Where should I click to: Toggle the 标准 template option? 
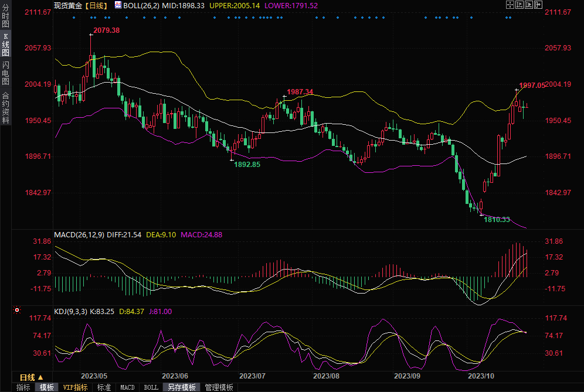pyautogui.click(x=104, y=387)
